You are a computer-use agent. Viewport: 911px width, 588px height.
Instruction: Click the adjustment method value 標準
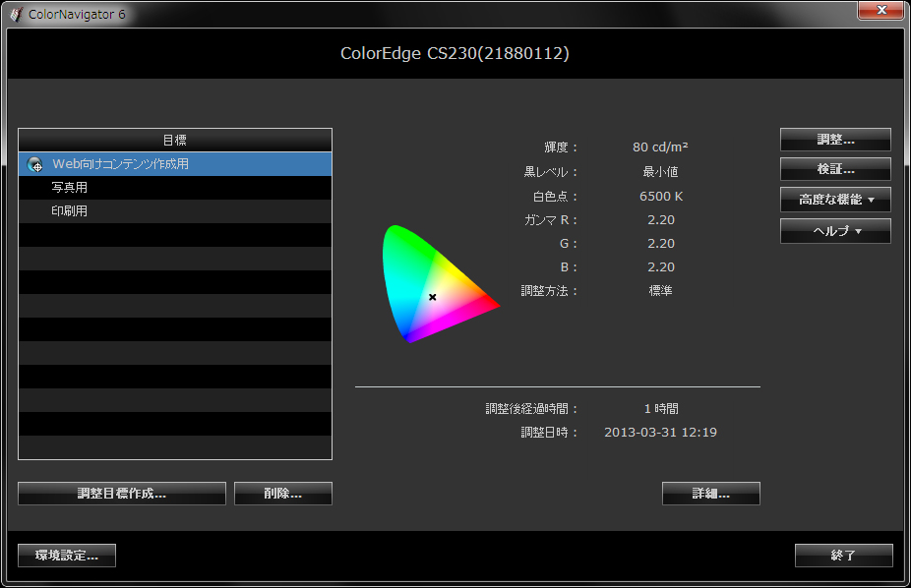coord(660,290)
